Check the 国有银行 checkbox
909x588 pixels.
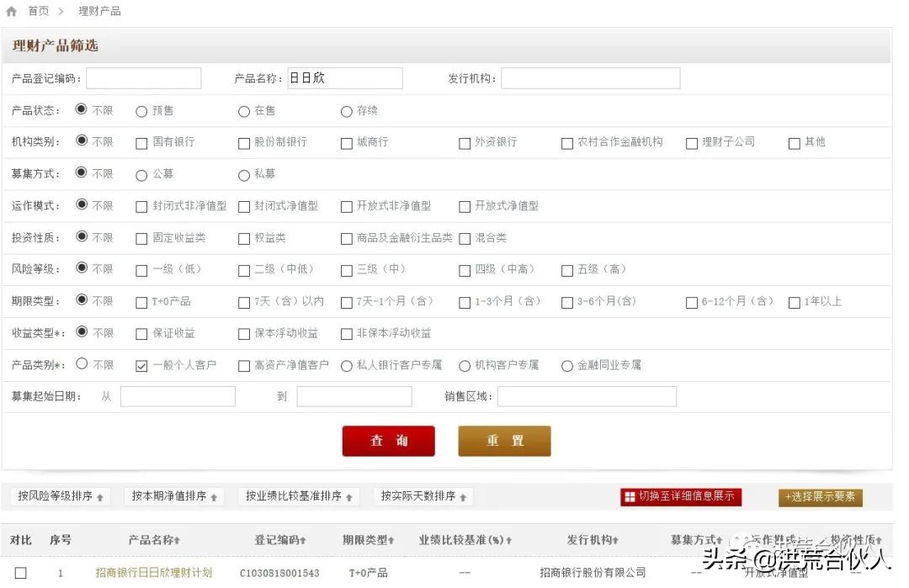point(141,142)
